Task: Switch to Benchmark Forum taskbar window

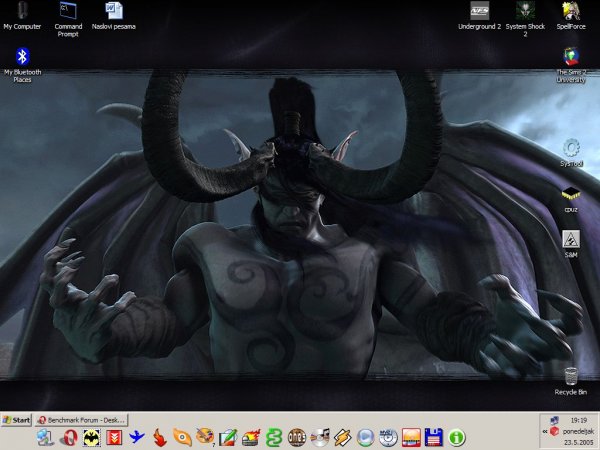Action: point(81,420)
